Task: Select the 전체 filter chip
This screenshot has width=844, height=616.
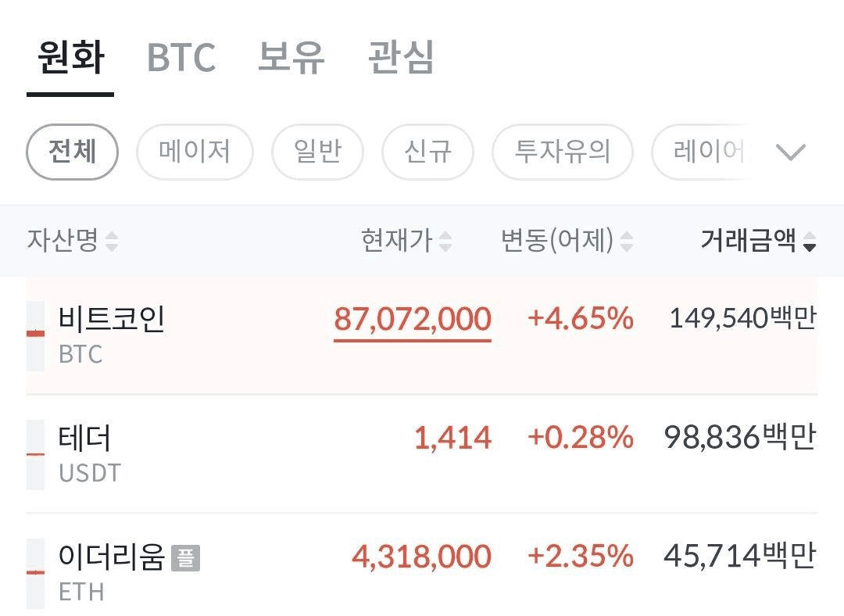Action: (x=72, y=152)
